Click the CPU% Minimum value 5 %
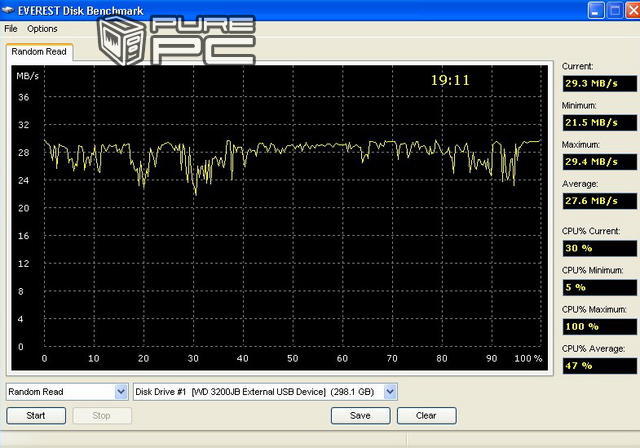640x448 pixels. point(599,287)
